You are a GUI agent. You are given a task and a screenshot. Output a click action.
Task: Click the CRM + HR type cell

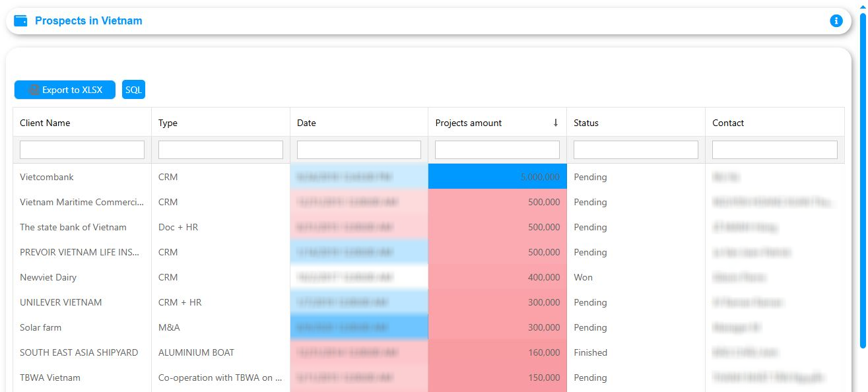(x=221, y=302)
